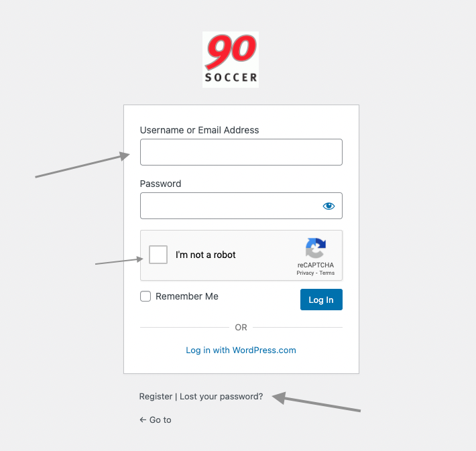This screenshot has width=476, height=451.
Task: Click the Log In button
Action: [321, 300]
